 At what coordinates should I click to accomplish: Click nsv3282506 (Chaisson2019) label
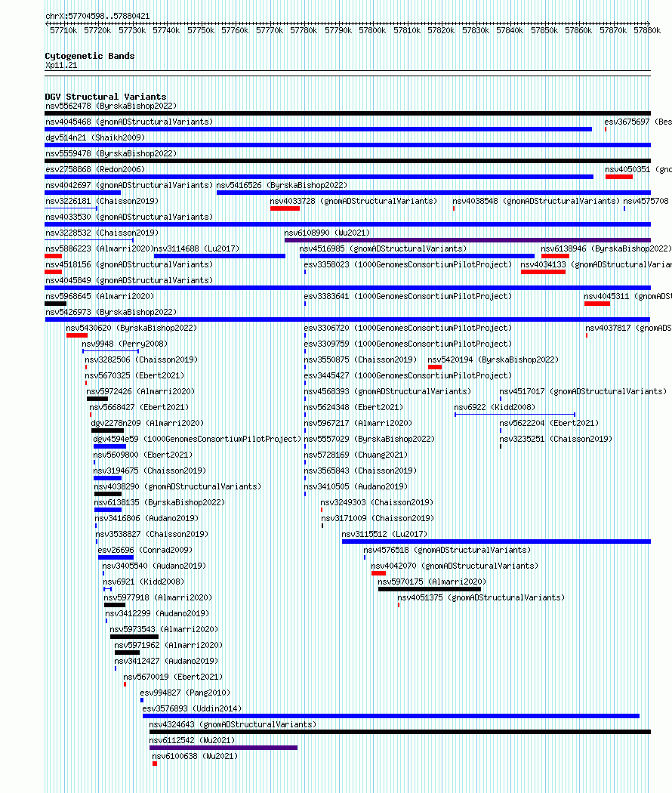click(x=141, y=360)
